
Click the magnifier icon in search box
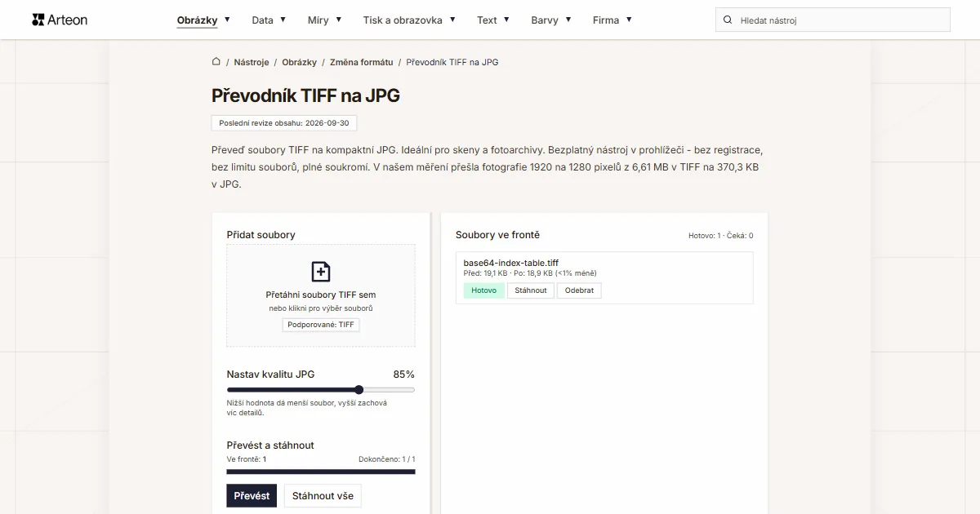728,20
